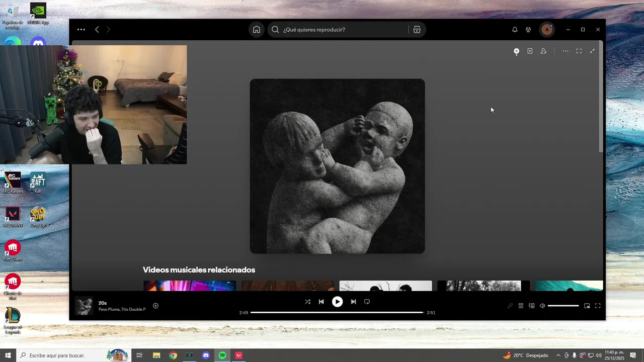Open Spotify from the taskbar
The image size is (644, 362).
[222, 355]
